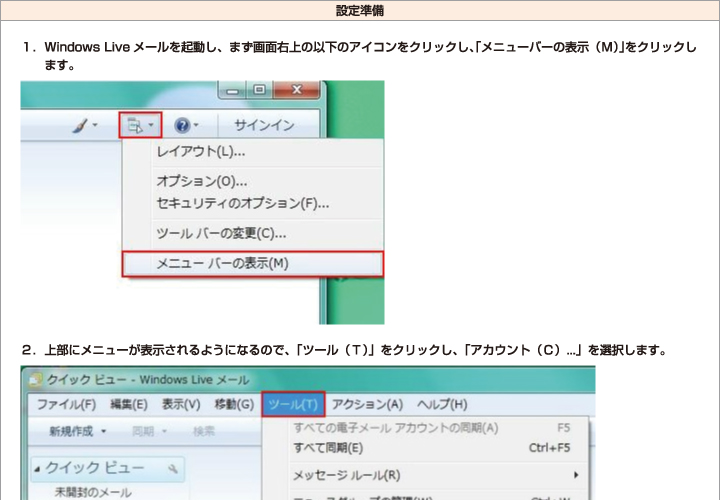Minimize the Windows Live Mail window
Screen dimensions: 720x500
tap(233, 90)
